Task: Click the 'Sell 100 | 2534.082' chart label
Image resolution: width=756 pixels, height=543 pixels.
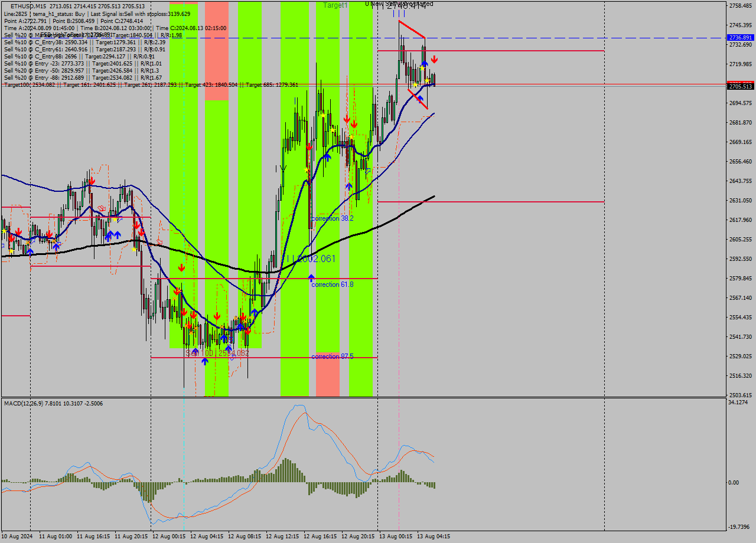Action: pyautogui.click(x=217, y=353)
